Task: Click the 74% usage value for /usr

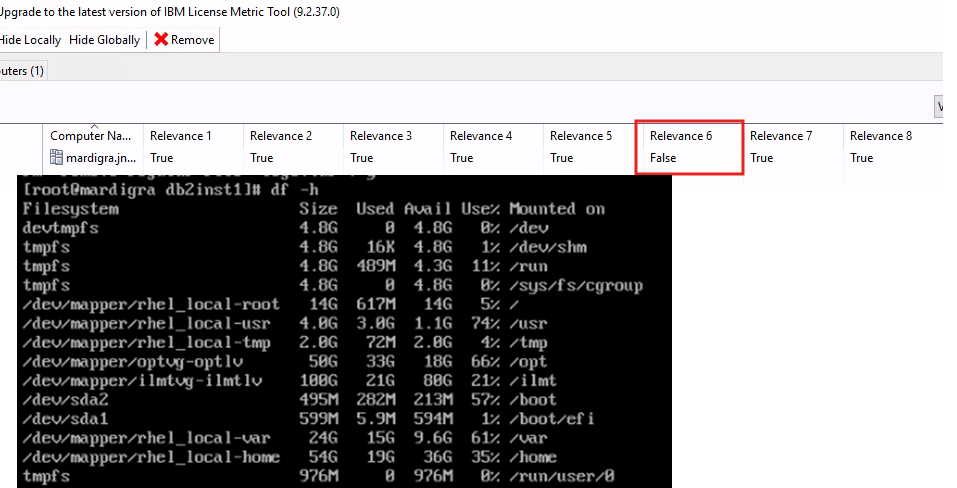Action: pyautogui.click(x=485, y=323)
